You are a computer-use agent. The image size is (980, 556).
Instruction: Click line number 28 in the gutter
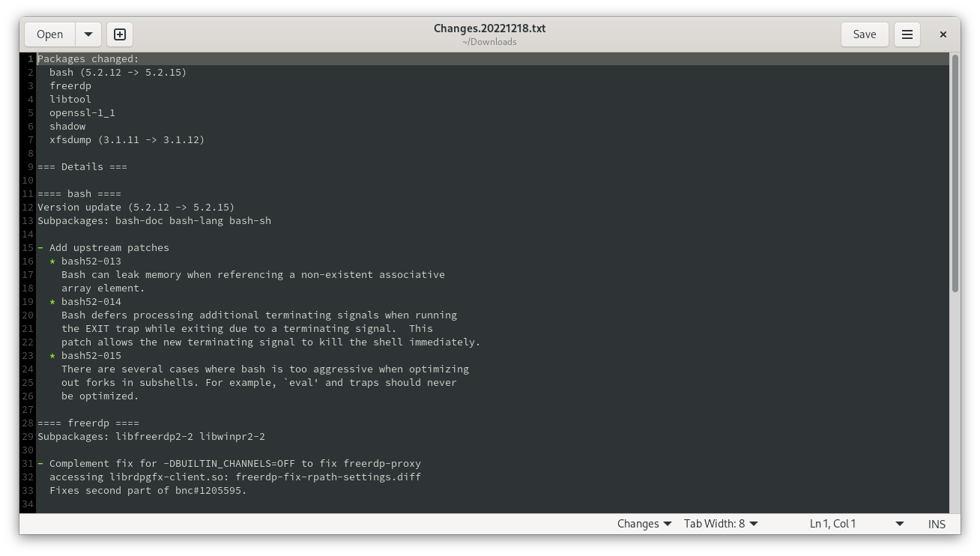pyautogui.click(x=27, y=423)
